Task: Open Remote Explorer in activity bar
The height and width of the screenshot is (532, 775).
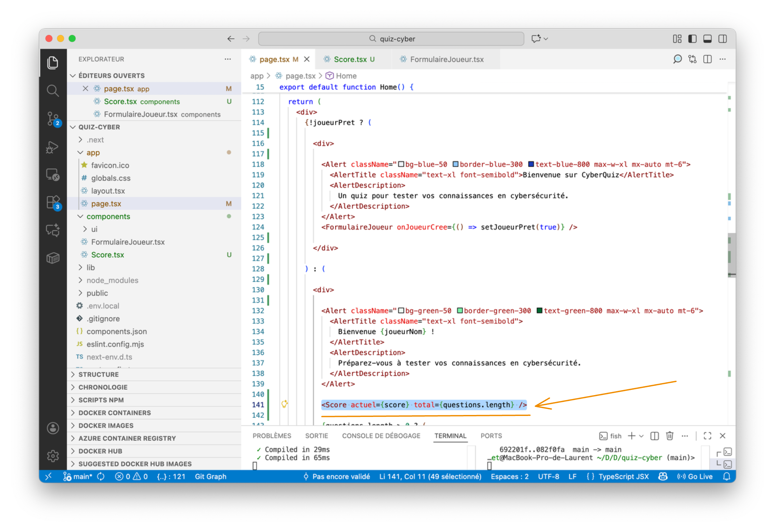Action: (x=53, y=175)
